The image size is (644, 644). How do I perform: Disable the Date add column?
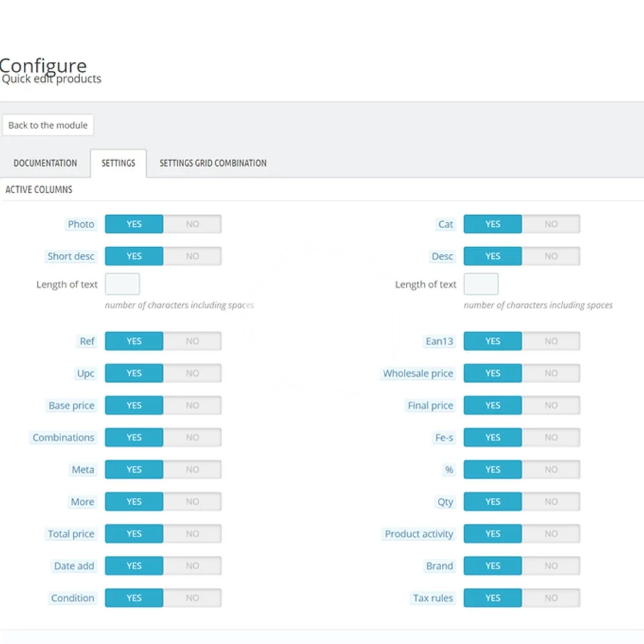pos(192,566)
